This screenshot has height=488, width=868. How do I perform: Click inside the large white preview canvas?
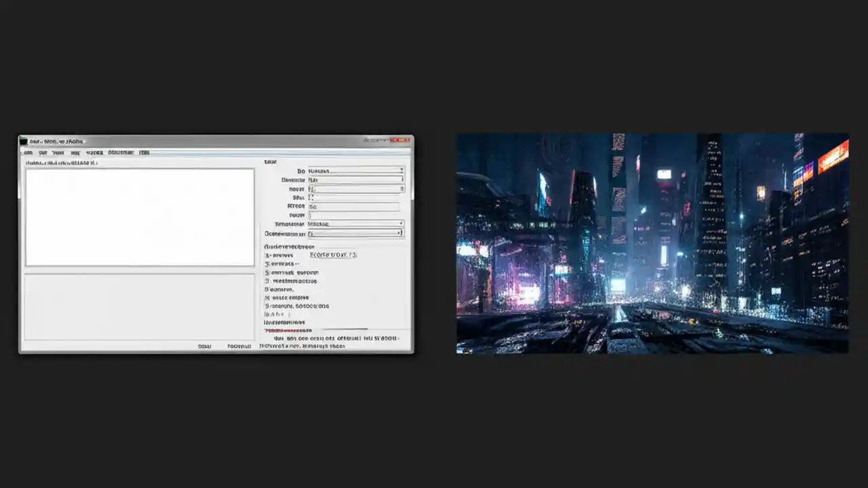click(x=139, y=217)
